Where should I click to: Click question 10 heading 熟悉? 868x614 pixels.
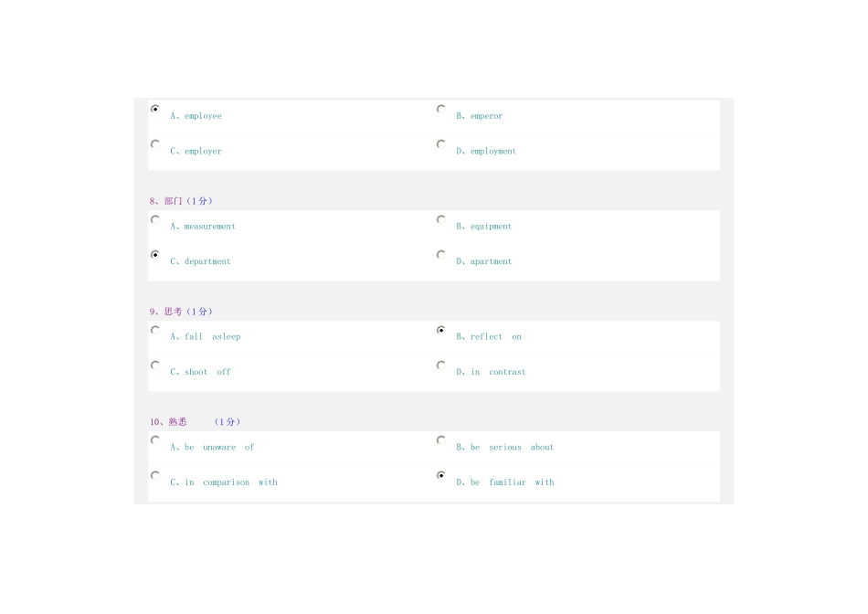coord(177,422)
